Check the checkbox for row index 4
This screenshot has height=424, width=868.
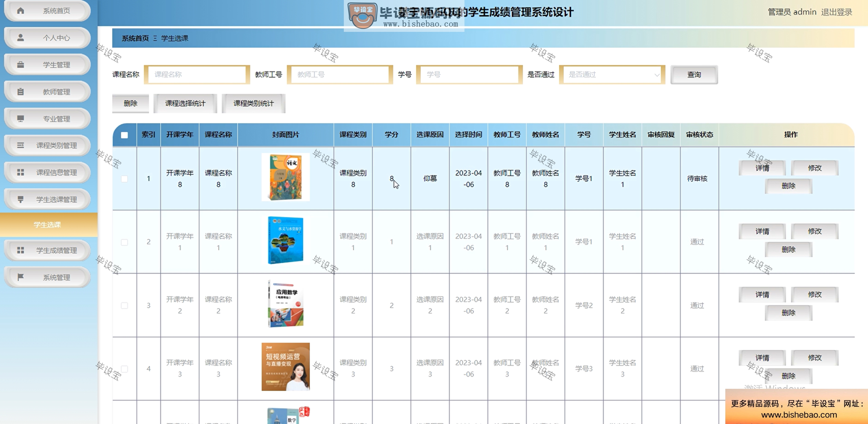click(124, 369)
